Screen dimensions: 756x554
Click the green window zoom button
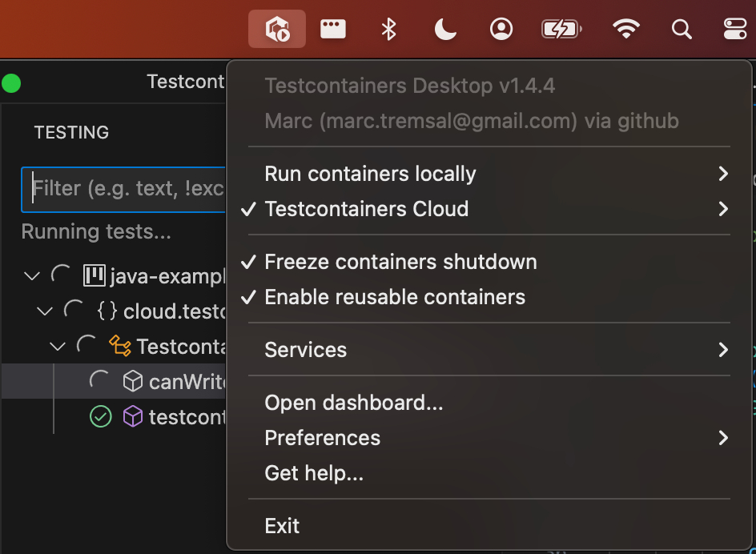point(10,83)
